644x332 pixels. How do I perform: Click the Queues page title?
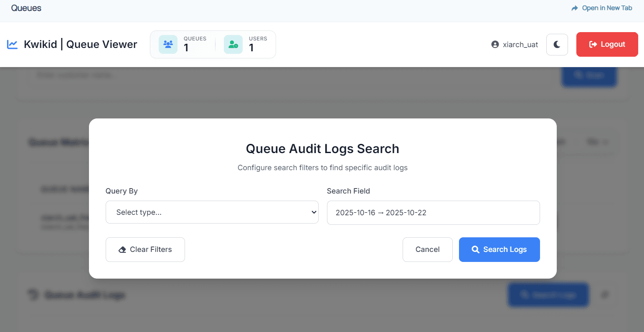point(26,8)
